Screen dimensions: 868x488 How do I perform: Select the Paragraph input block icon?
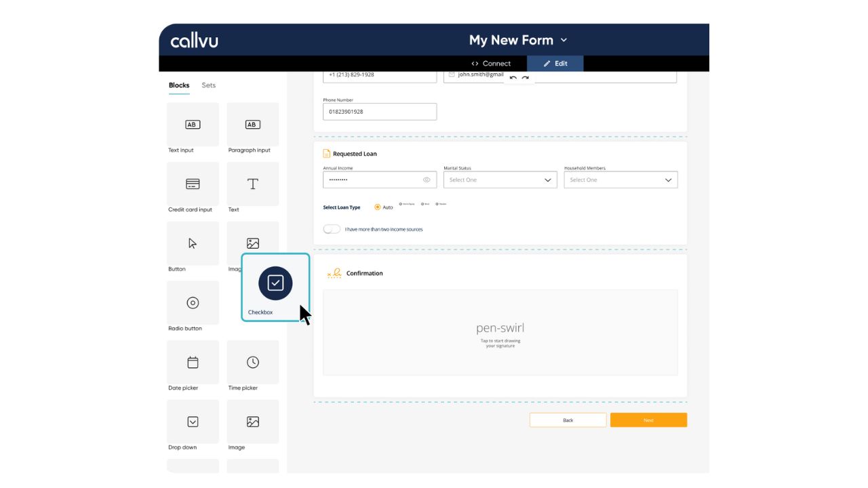coord(252,125)
